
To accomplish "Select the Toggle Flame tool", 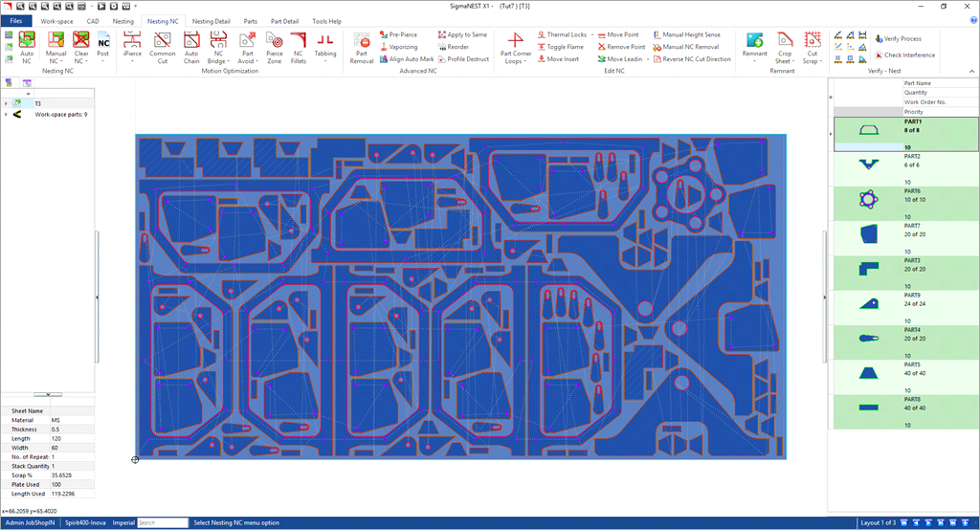I will point(561,47).
